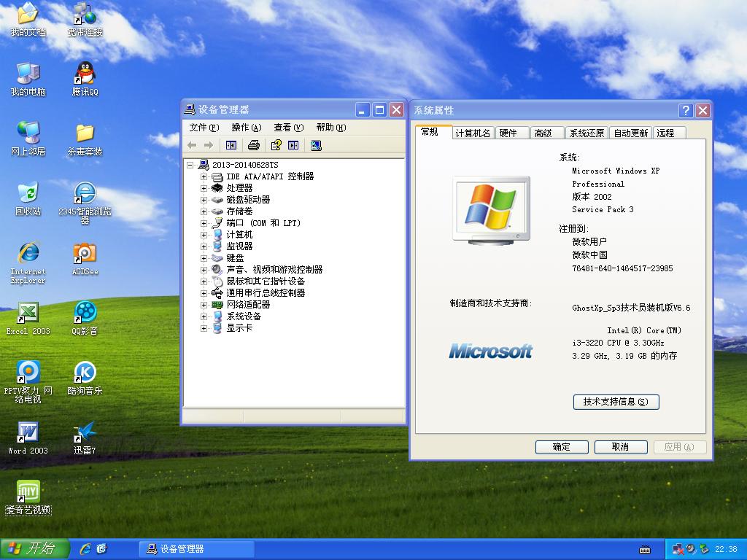
Task: Click 取消 button in 系统属性
Action: [x=621, y=447]
